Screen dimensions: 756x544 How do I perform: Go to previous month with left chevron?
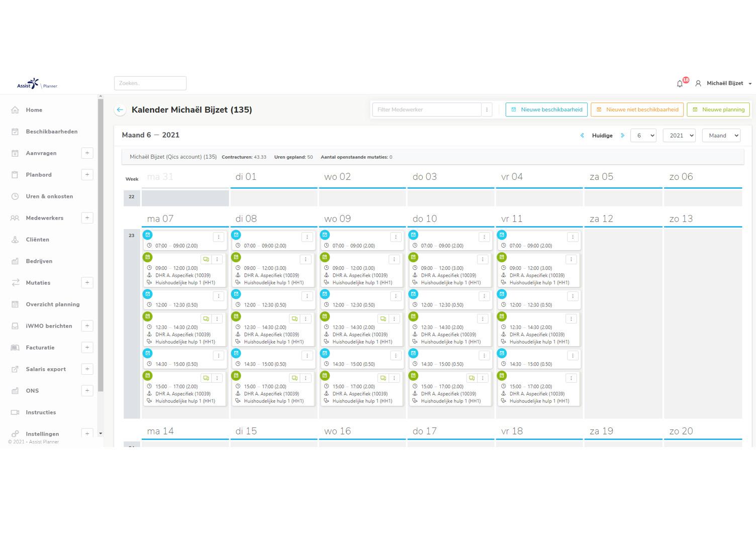[x=582, y=136]
